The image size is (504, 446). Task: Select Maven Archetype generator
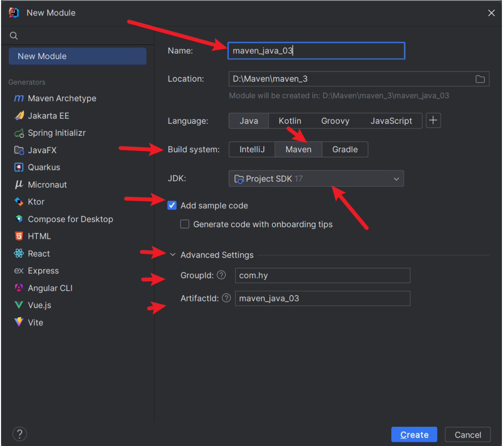(62, 98)
